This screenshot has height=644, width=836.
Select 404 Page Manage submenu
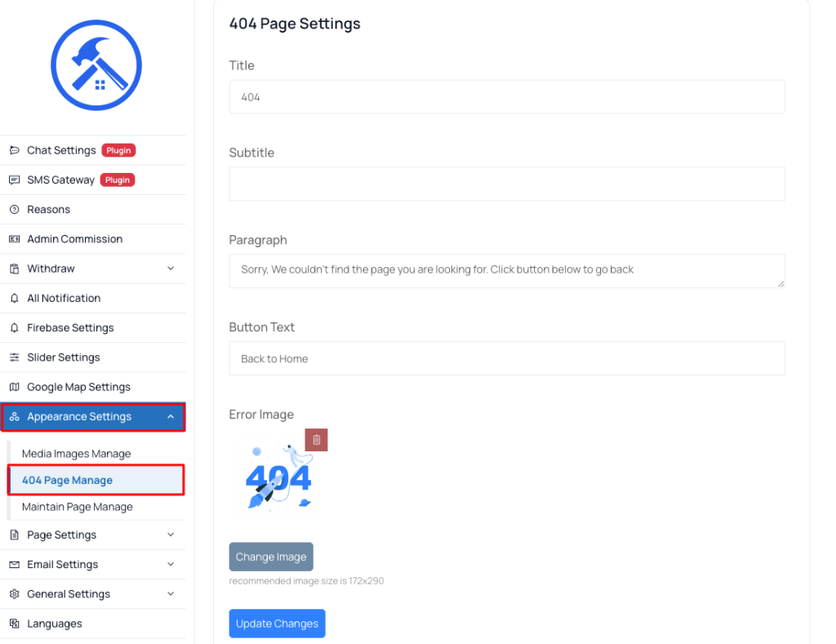pyautogui.click(x=96, y=480)
